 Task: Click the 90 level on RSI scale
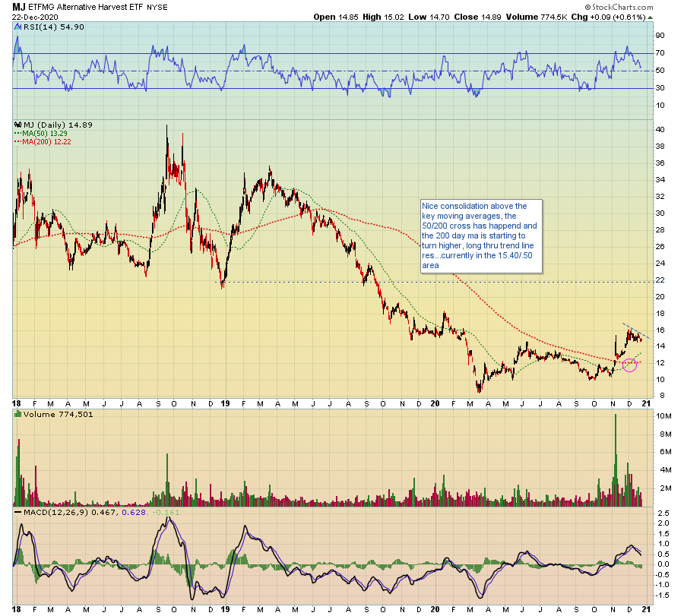click(660, 36)
